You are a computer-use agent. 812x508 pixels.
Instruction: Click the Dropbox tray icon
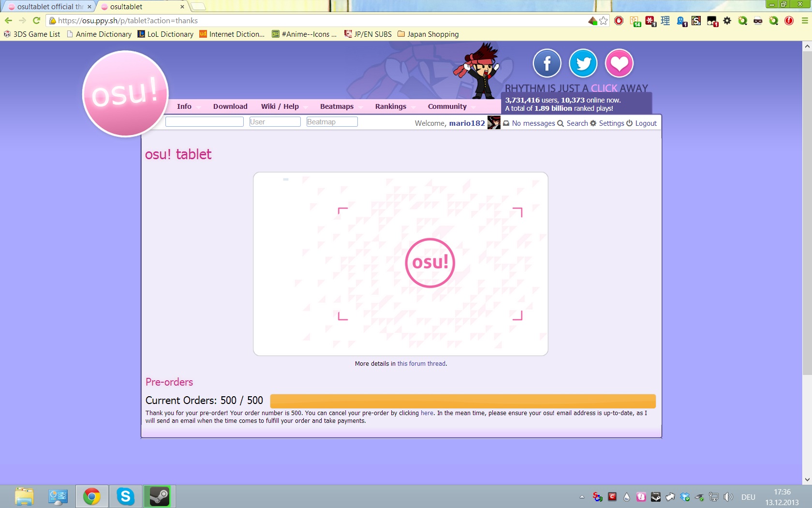coord(685,497)
